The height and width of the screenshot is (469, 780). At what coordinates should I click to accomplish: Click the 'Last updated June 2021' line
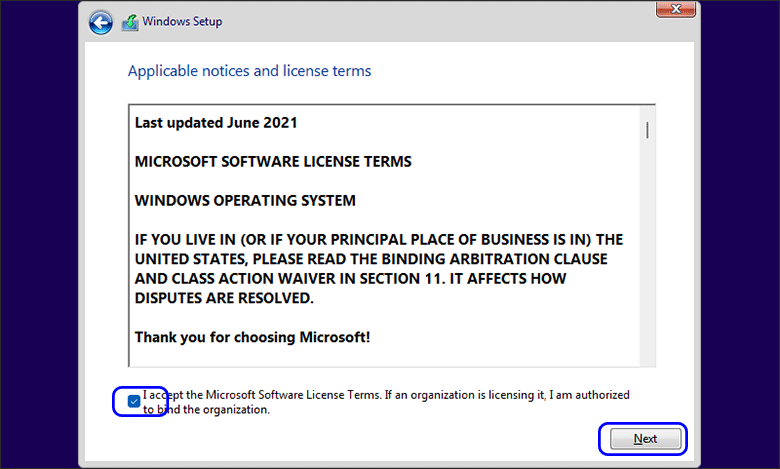(216, 123)
